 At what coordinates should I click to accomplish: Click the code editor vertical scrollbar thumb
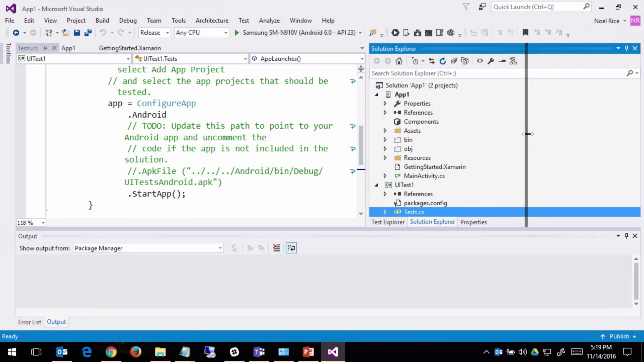361,145
